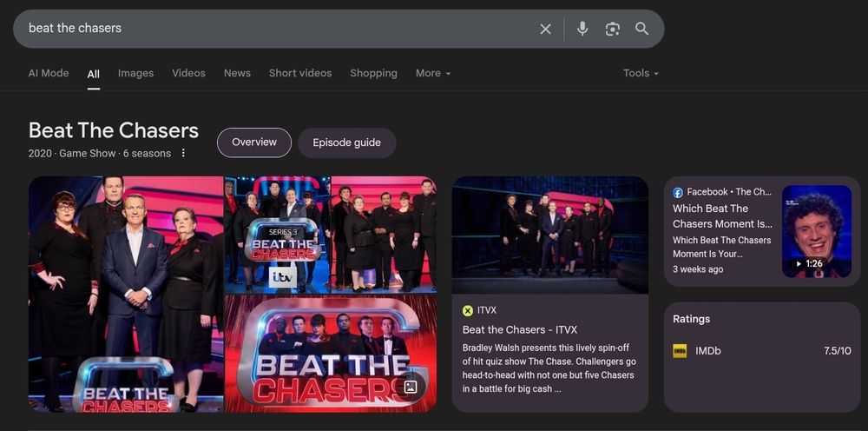Open the Short videos tab
868x431 pixels.
click(x=300, y=73)
